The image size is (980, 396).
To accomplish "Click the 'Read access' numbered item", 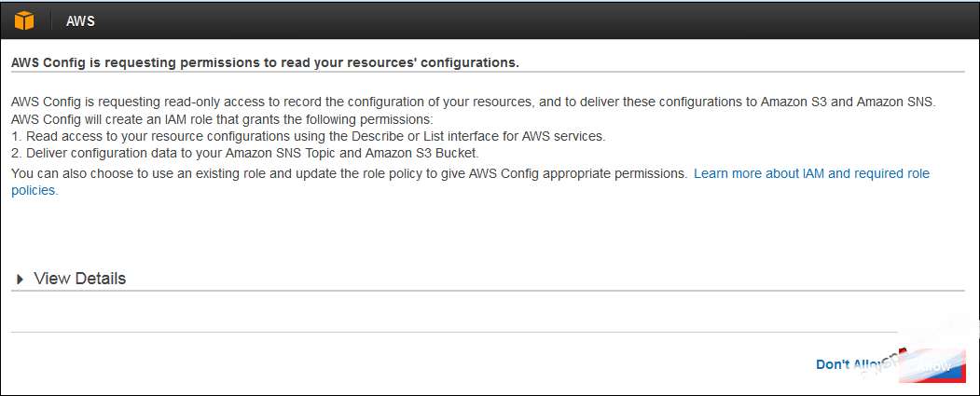I will (x=308, y=136).
